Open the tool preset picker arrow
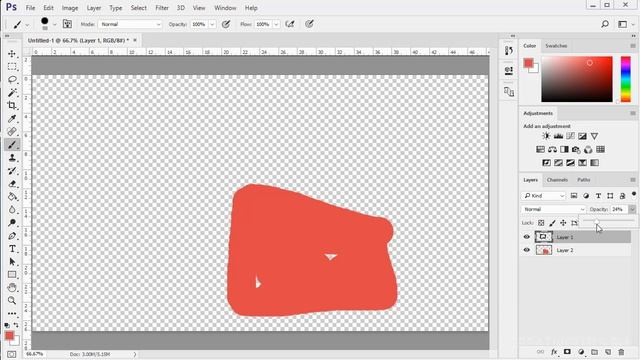The height and width of the screenshot is (360, 640). [27, 25]
